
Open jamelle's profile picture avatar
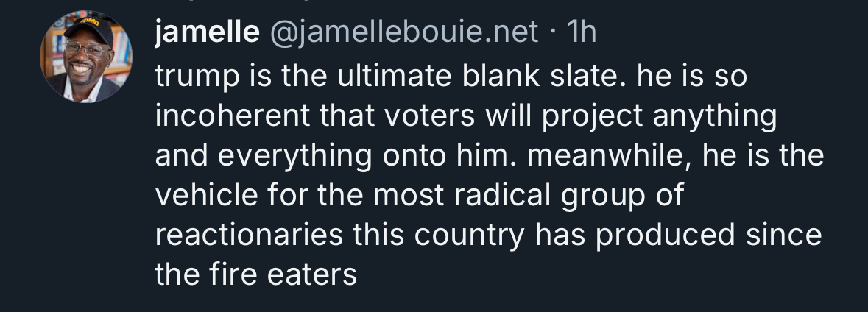[x=86, y=57]
